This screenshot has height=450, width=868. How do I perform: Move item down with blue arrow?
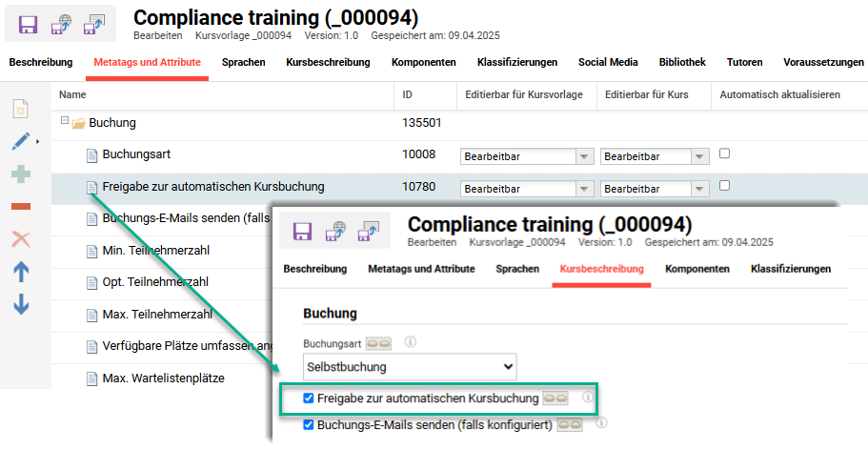(x=21, y=305)
